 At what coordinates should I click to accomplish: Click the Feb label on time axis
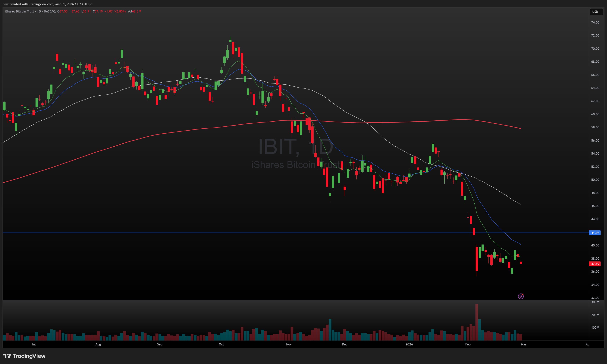468,344
